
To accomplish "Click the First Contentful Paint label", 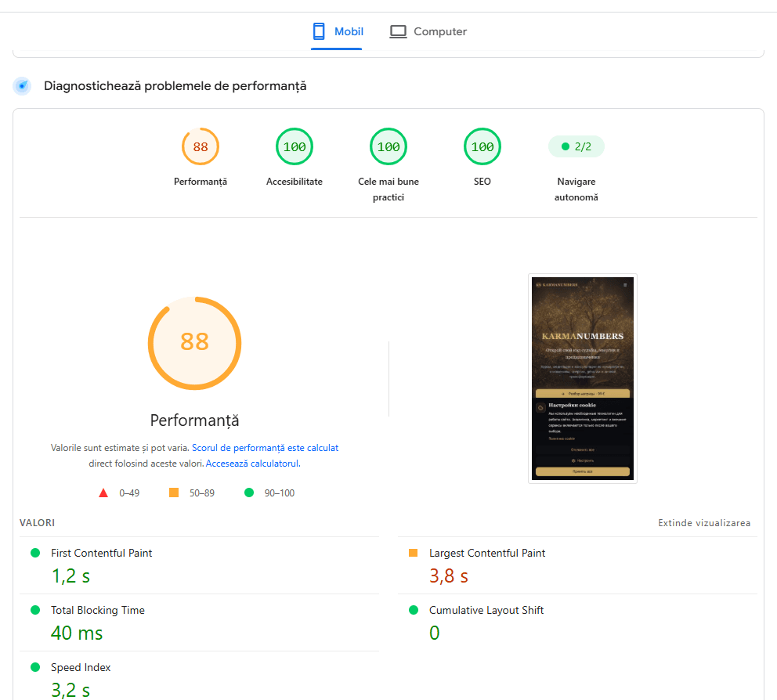I will (102, 553).
